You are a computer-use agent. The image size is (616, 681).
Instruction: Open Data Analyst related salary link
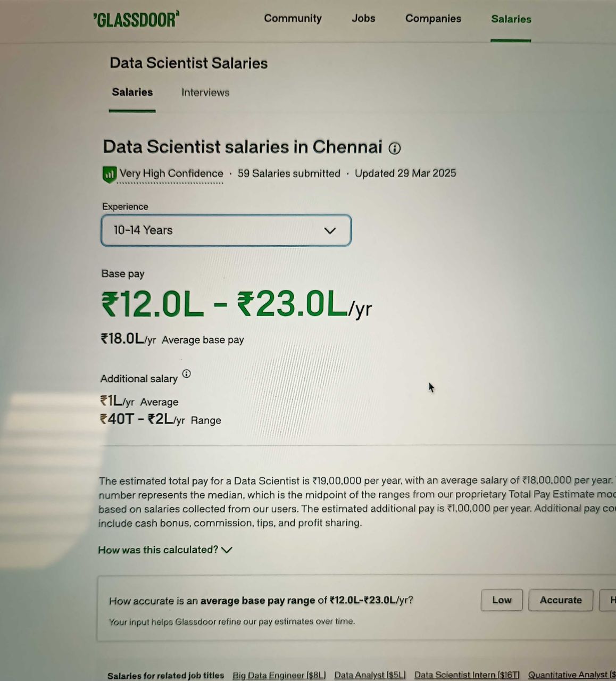[370, 675]
